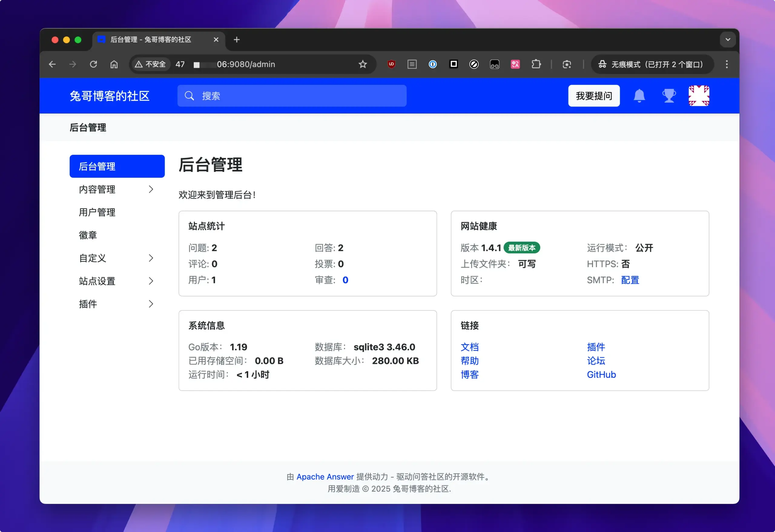Click the 我要提问 button
775x532 pixels.
tap(594, 96)
